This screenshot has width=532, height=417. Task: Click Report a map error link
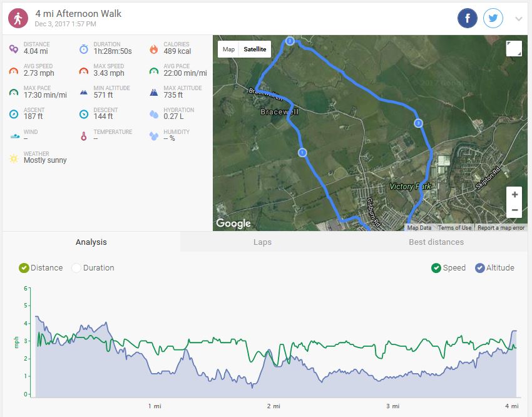[501, 228]
